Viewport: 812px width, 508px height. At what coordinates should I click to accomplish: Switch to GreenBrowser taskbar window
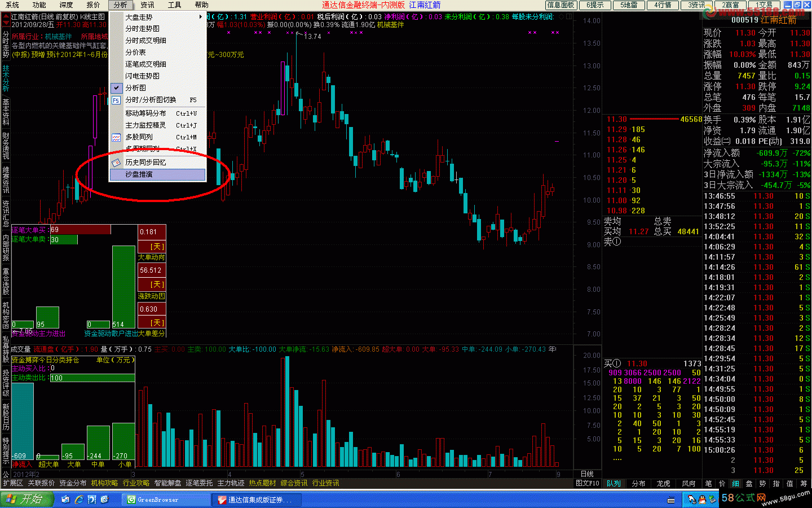point(166,500)
